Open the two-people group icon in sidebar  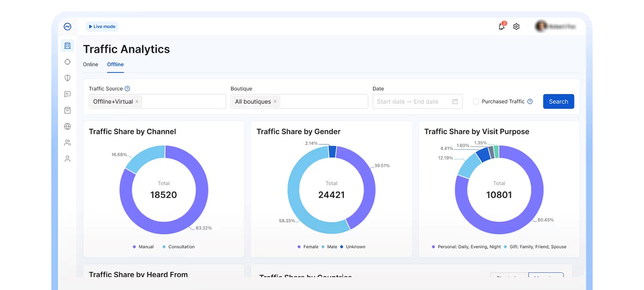(x=68, y=142)
